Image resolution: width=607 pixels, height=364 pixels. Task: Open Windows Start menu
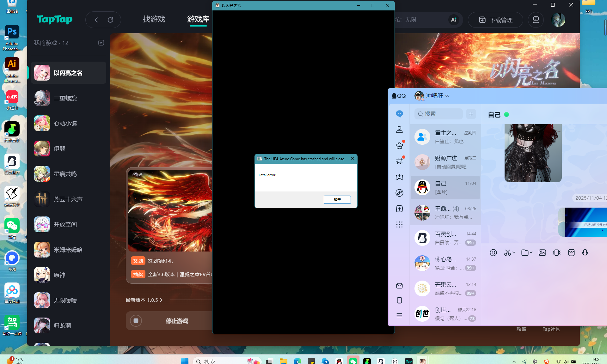(x=185, y=361)
